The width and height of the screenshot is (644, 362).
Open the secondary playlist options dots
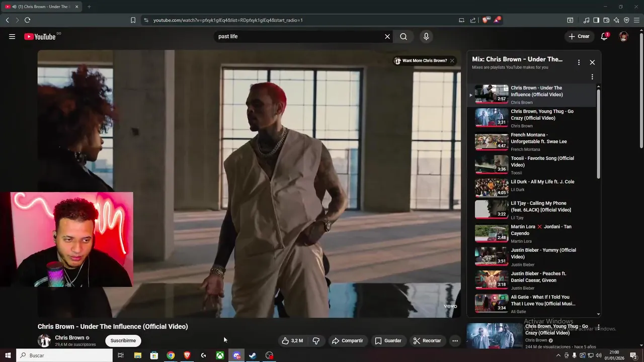pos(592,77)
